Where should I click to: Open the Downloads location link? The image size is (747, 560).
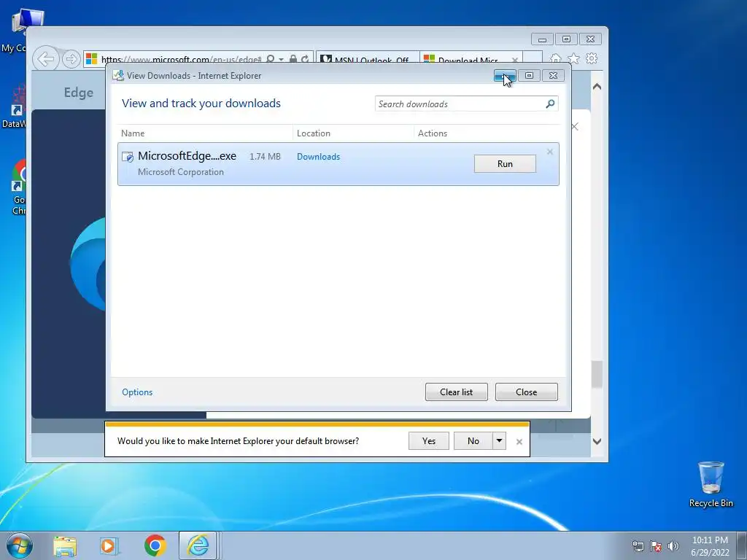tap(318, 157)
